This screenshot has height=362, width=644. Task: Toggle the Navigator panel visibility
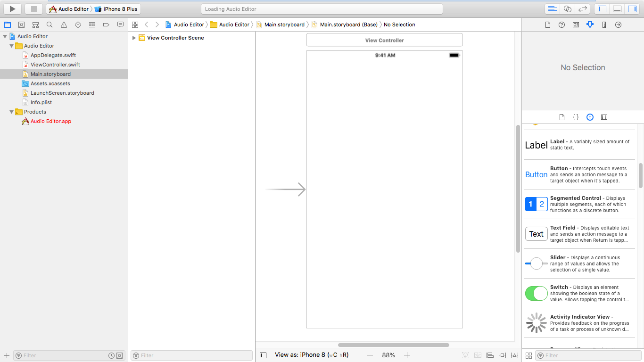coord(602,8)
